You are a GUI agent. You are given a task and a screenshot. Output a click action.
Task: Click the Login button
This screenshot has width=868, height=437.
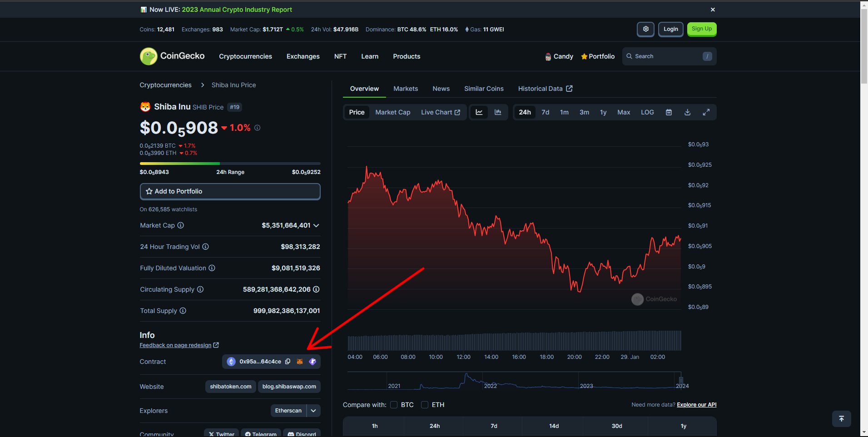(670, 29)
